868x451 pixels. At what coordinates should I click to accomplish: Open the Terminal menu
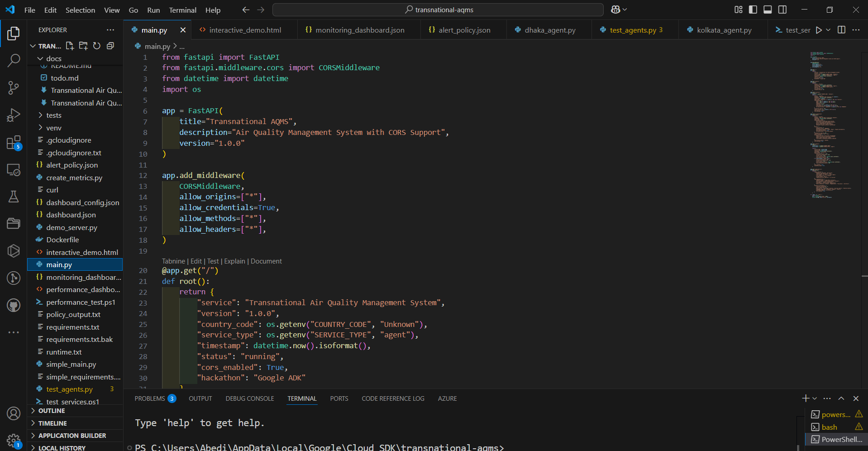[x=182, y=10]
